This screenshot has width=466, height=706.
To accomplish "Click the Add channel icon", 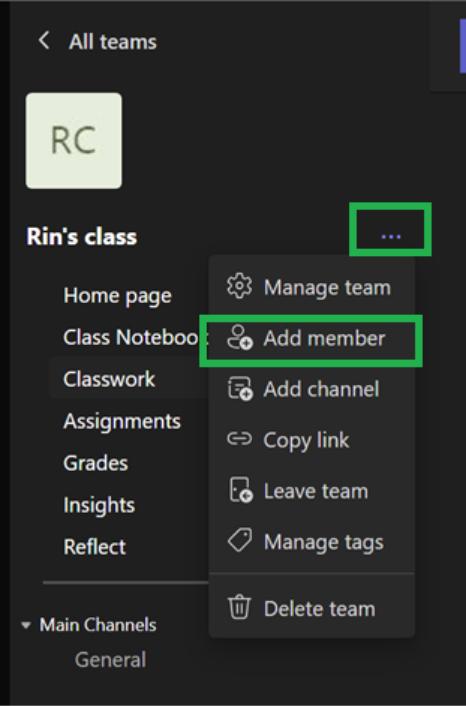I will pyautogui.click(x=240, y=388).
